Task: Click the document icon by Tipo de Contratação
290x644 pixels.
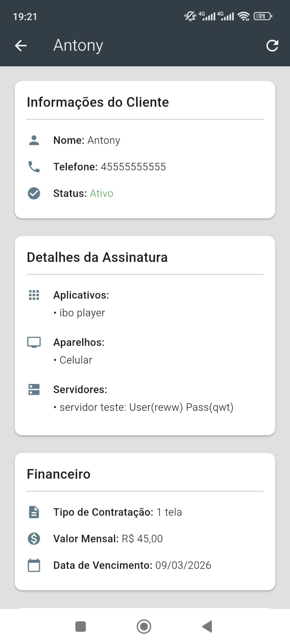Action: [x=34, y=512]
